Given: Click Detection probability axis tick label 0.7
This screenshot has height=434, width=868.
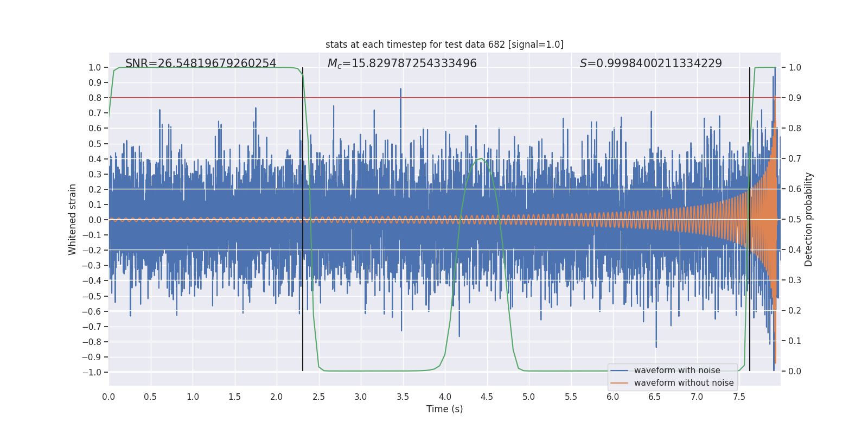Looking at the screenshot, I should tap(795, 158).
